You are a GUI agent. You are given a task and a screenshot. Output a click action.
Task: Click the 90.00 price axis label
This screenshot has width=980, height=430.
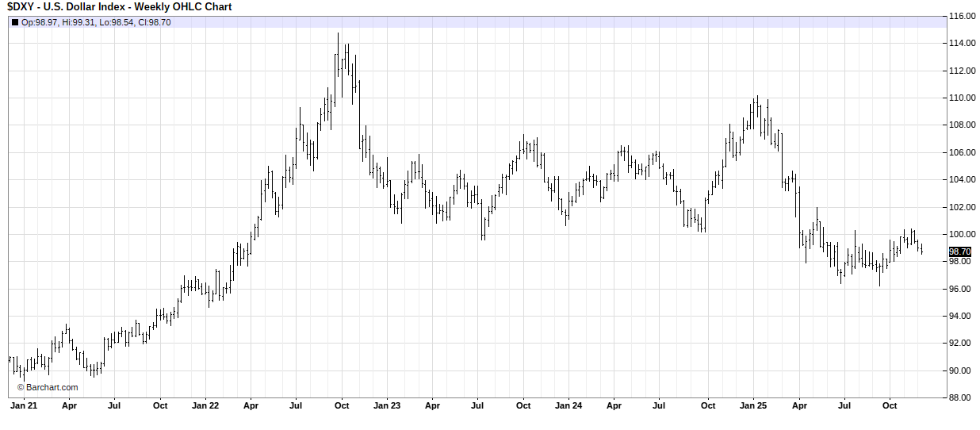tap(963, 370)
